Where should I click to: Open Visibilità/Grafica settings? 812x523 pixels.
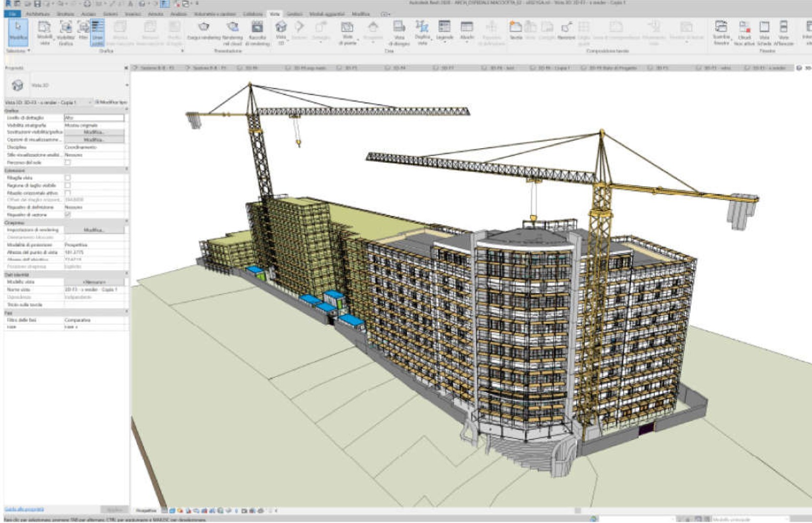tap(65, 31)
